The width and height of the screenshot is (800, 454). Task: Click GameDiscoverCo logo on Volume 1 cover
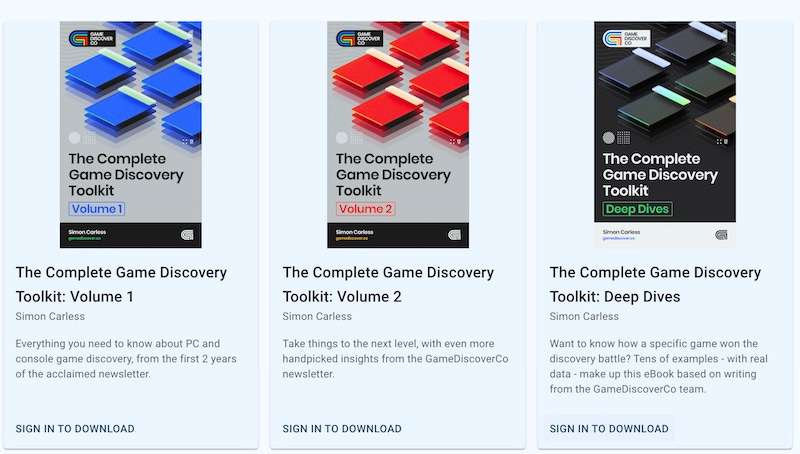[92, 39]
